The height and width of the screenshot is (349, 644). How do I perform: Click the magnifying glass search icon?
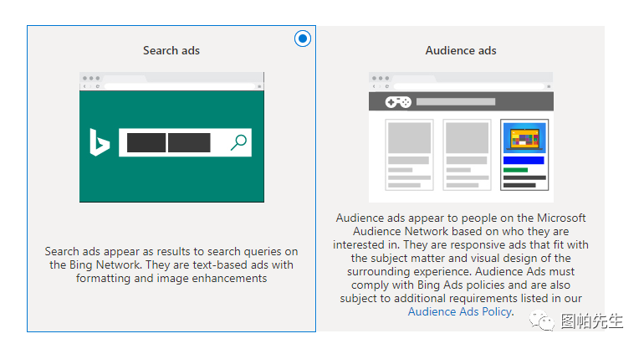point(238,142)
